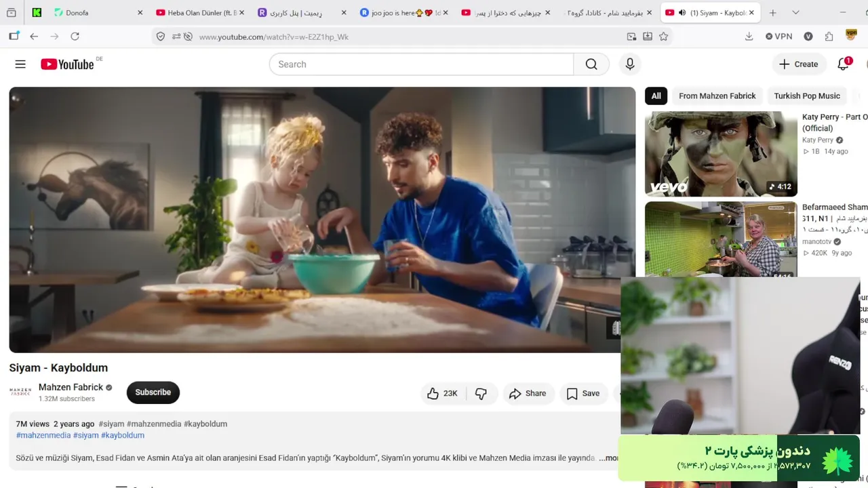Switch to the چیزهایی که دخترا tab

[506, 13]
